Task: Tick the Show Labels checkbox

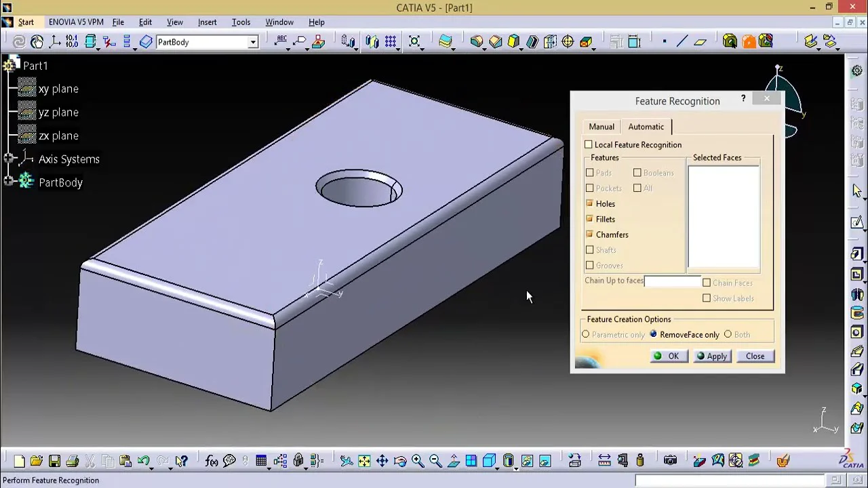Action: click(x=707, y=298)
